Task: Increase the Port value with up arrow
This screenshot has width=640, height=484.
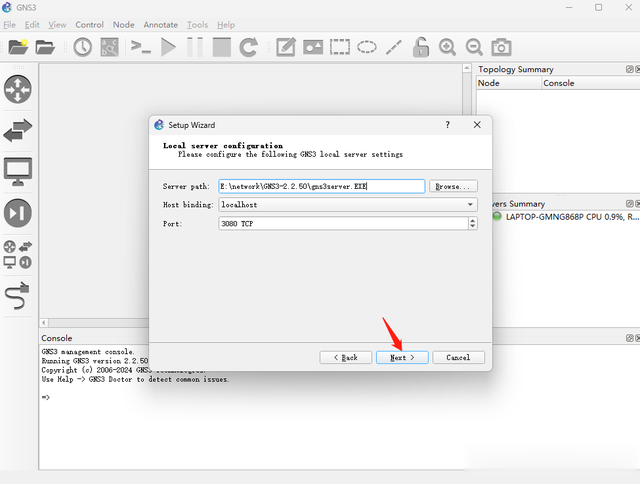Action: (473, 220)
